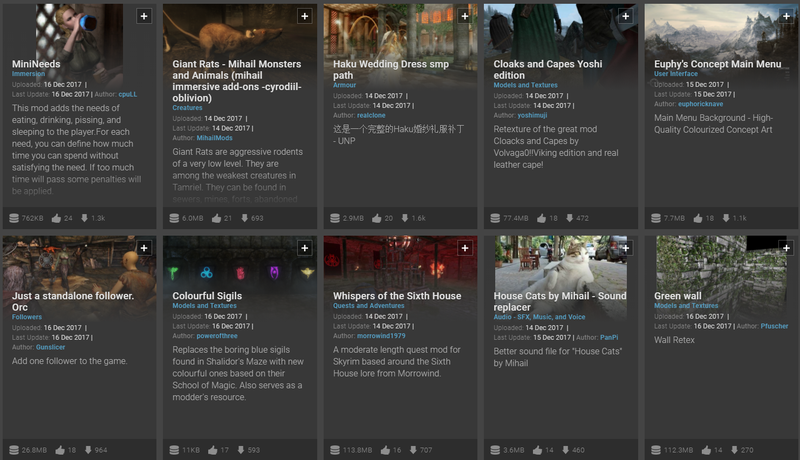Click download arrow icon on Giant Rats card
This screenshot has width=800, height=460.
(x=244, y=218)
